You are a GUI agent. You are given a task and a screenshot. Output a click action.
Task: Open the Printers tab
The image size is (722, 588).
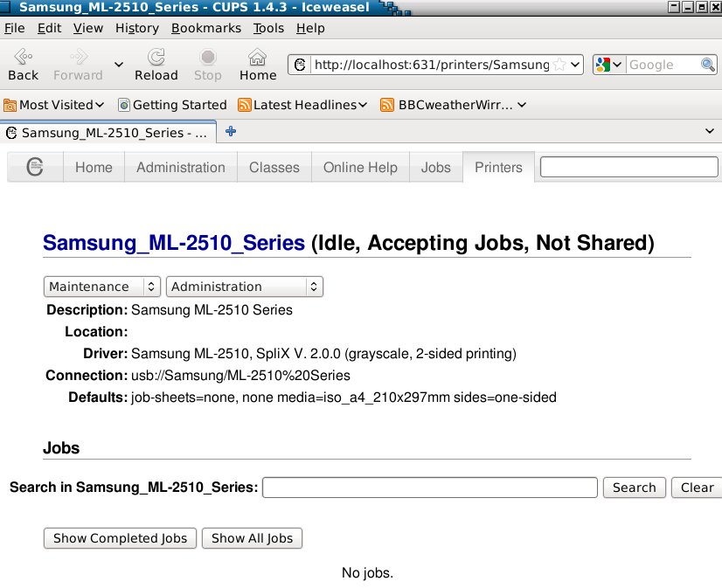(499, 167)
